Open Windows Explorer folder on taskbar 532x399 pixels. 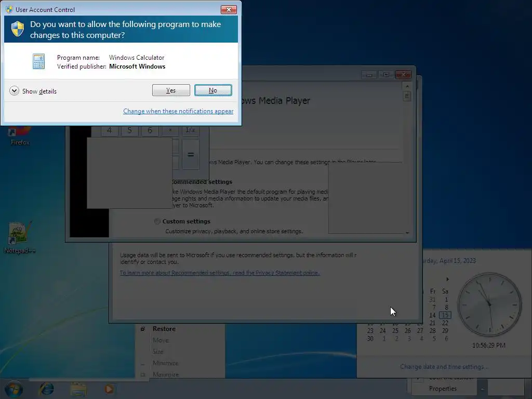click(x=78, y=389)
